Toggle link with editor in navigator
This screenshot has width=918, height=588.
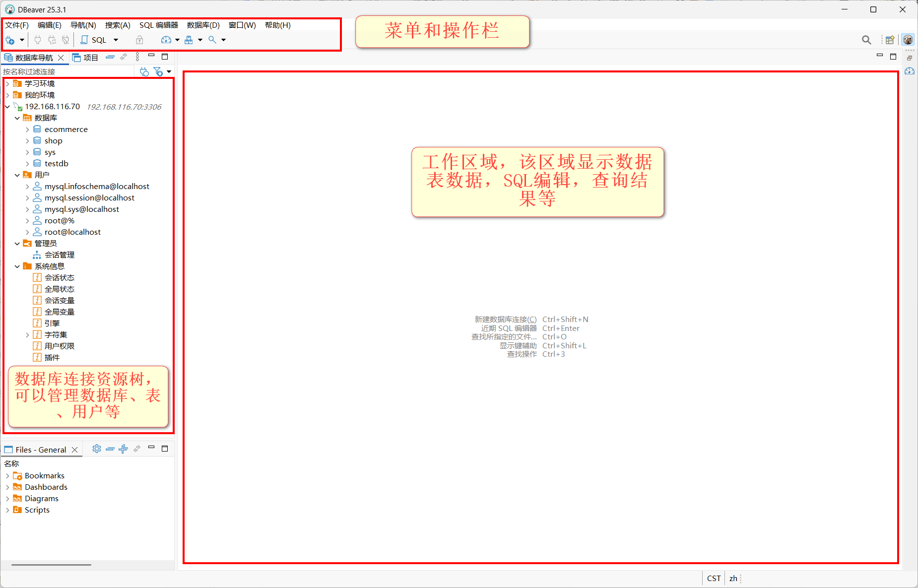[124, 58]
